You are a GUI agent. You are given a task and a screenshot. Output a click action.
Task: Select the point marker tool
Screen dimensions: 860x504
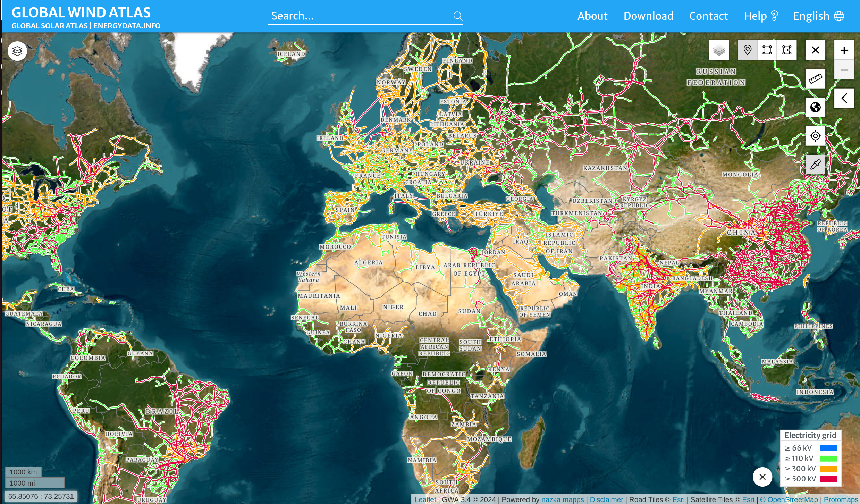[x=748, y=50]
